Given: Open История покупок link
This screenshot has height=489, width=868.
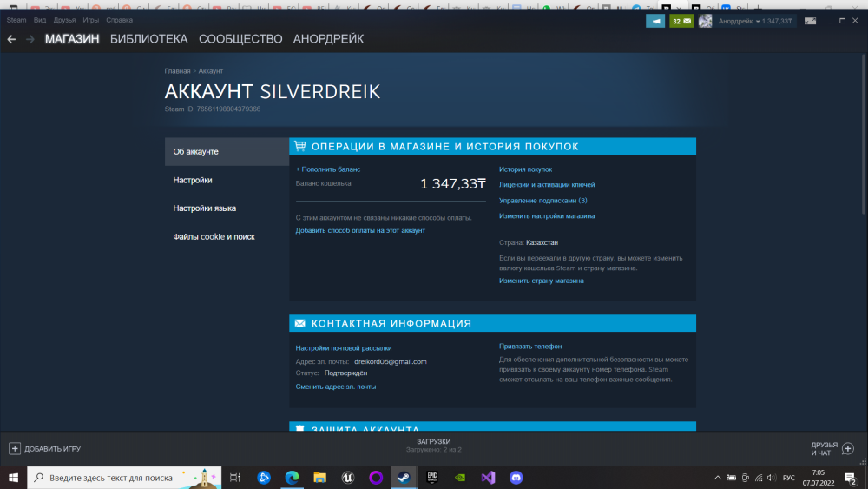Looking at the screenshot, I should (x=525, y=169).
